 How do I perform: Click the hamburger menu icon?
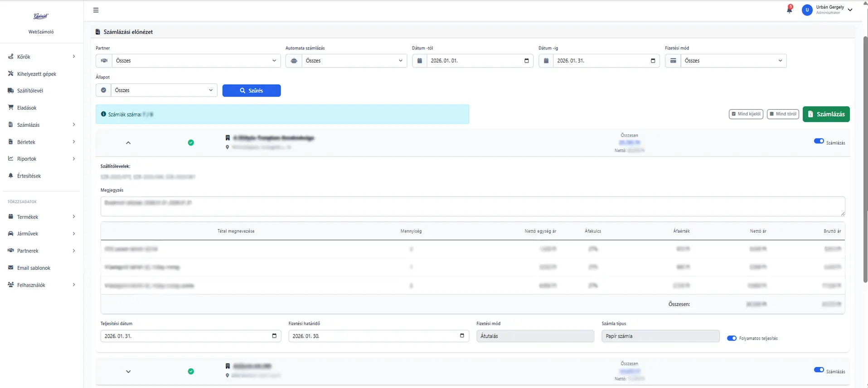[96, 10]
